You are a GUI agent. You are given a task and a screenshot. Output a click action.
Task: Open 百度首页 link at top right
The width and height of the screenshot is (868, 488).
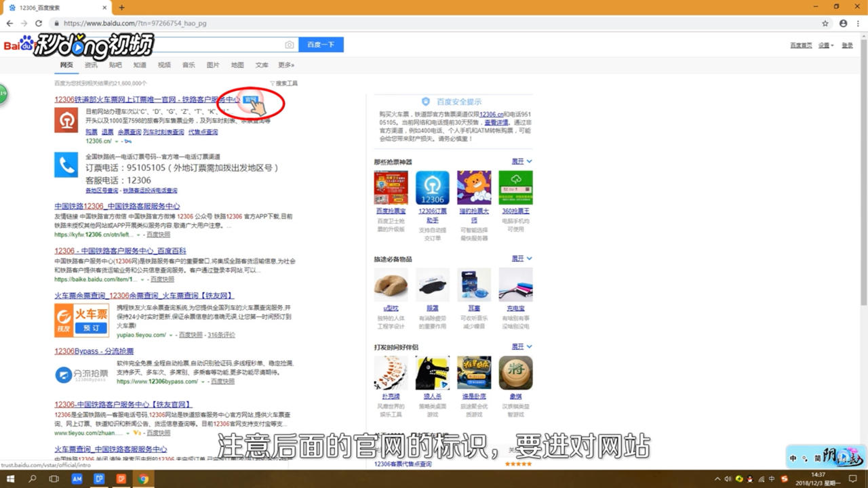coord(801,45)
